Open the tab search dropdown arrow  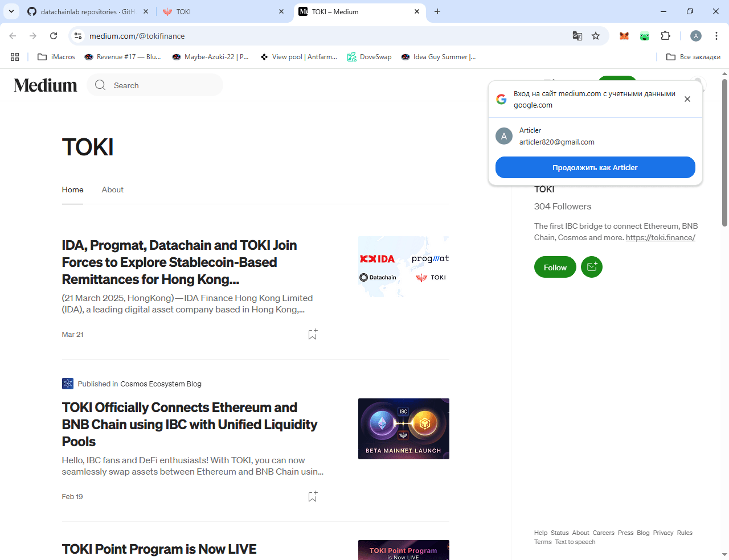pos(11,11)
